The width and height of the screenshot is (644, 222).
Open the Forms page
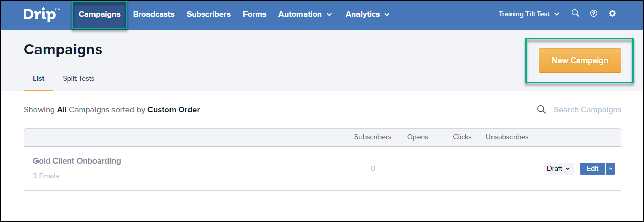click(x=255, y=14)
